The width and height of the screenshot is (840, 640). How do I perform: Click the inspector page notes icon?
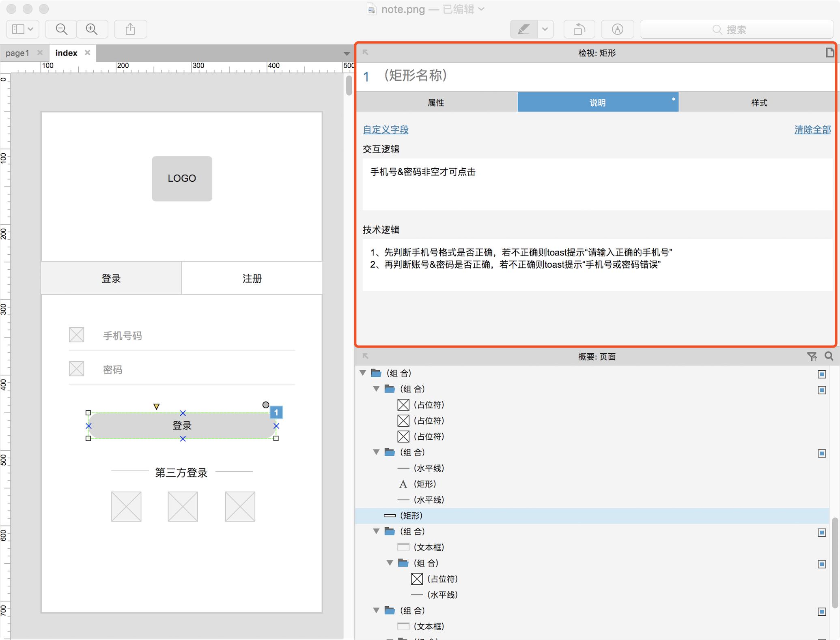830,53
